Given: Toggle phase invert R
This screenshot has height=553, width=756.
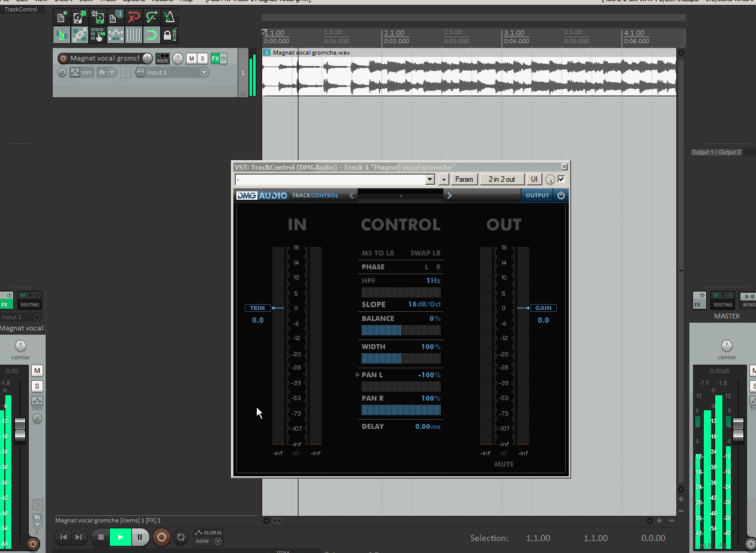Looking at the screenshot, I should click(x=439, y=267).
